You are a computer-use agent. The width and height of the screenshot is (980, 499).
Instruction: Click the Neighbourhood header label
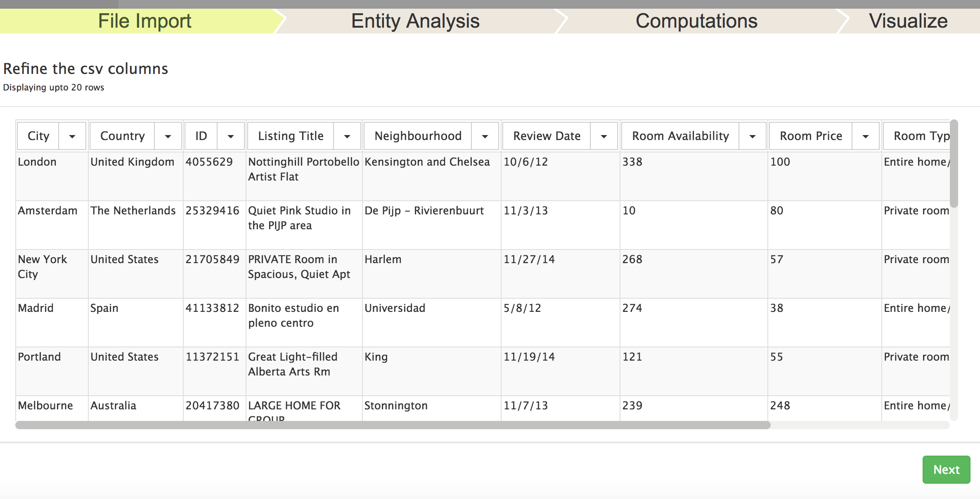pos(418,136)
